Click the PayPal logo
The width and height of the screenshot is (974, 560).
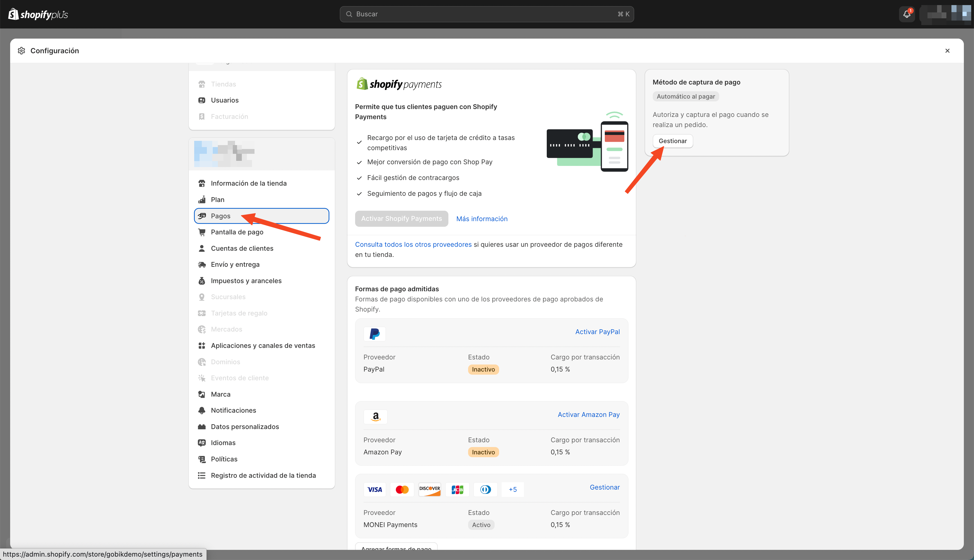[x=375, y=334]
